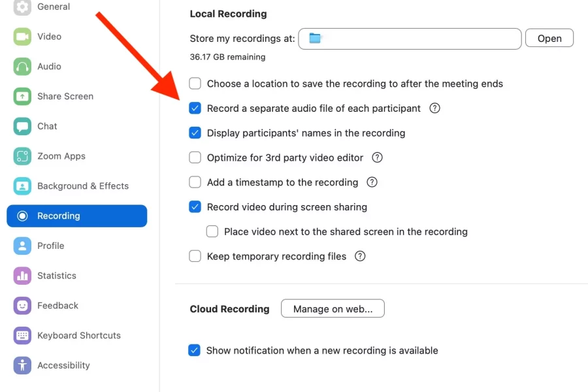Open help tooltip beside separate audio file option

(x=434, y=108)
